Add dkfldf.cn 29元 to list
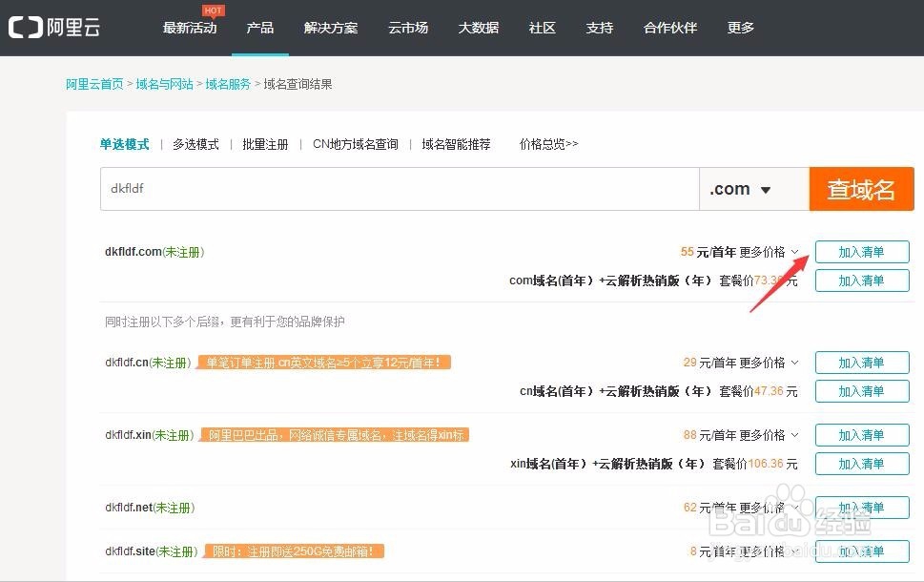Screen dimensions: 924x582 pyautogui.click(x=862, y=363)
